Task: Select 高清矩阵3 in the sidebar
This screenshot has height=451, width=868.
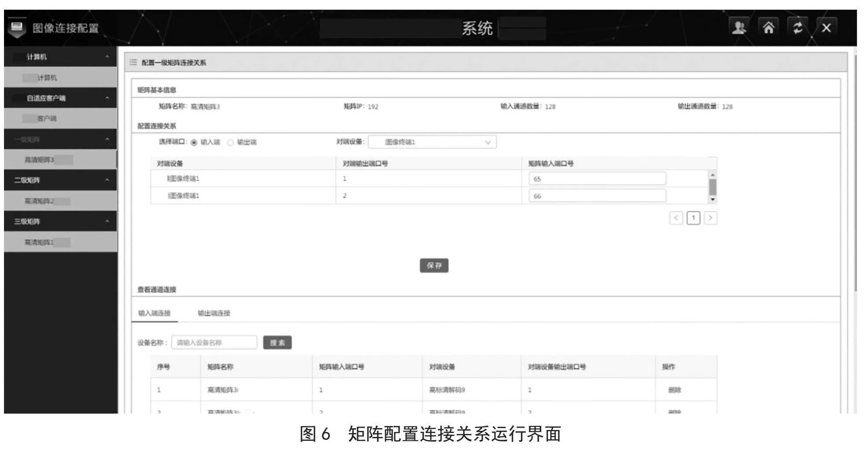Action: click(x=61, y=160)
